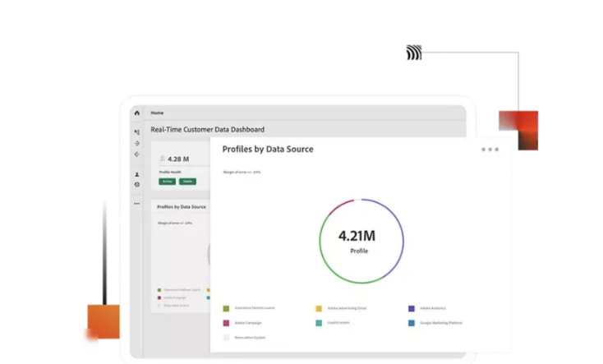Screen dimensions: 603x364
Task: Click the purple Adobe Analytics legend swatch
Action: click(x=412, y=308)
